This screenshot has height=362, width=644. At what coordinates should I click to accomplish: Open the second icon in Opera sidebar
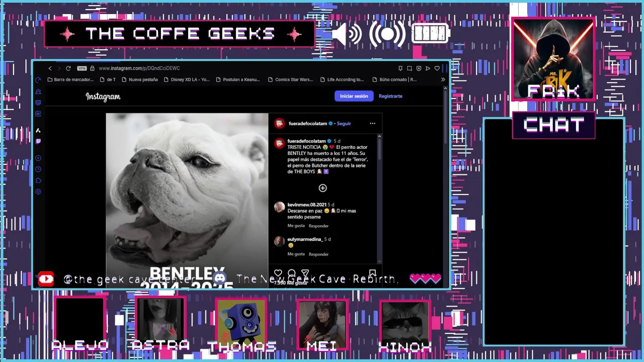(38, 92)
